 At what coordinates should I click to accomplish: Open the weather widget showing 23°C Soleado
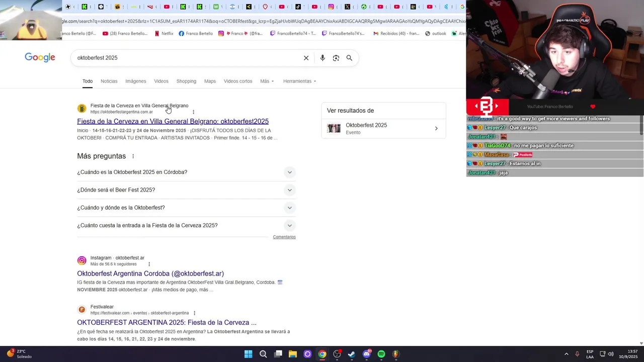19,354
